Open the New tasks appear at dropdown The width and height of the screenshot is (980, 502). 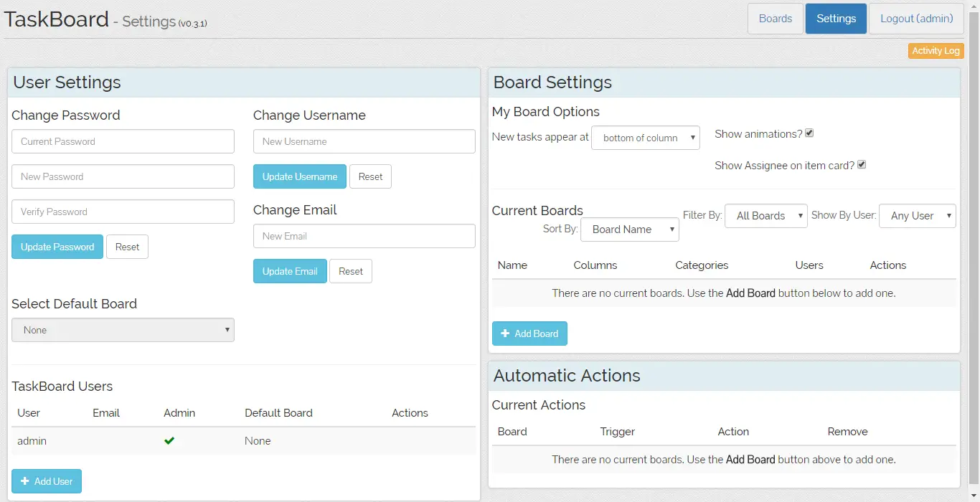point(646,138)
